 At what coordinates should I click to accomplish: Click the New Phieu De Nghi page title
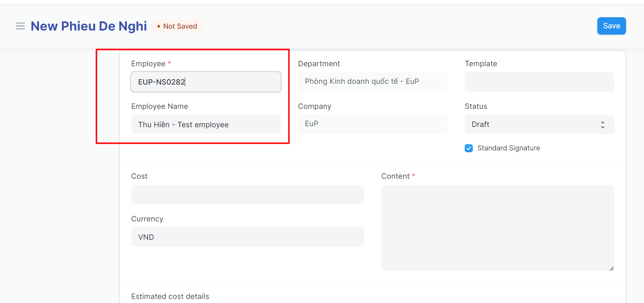89,26
